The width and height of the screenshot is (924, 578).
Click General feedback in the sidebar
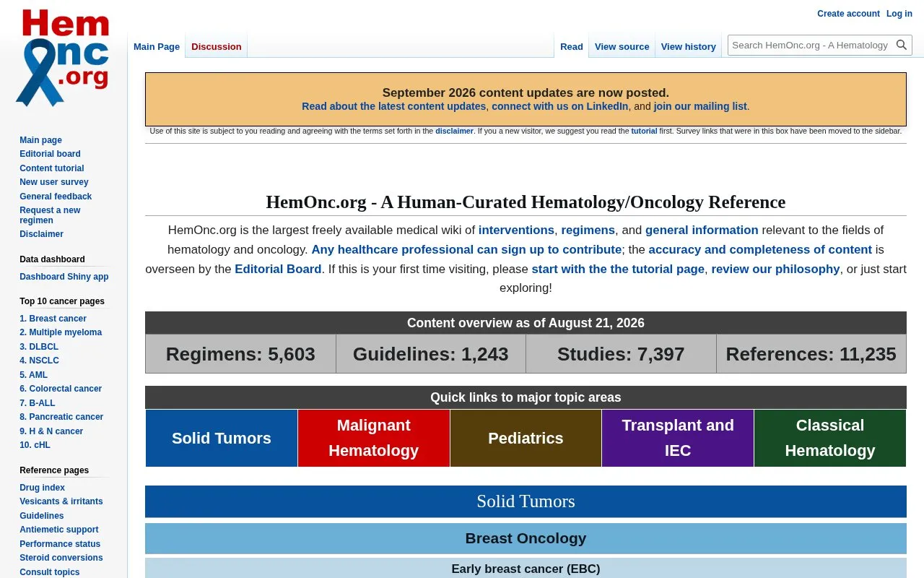tap(56, 197)
